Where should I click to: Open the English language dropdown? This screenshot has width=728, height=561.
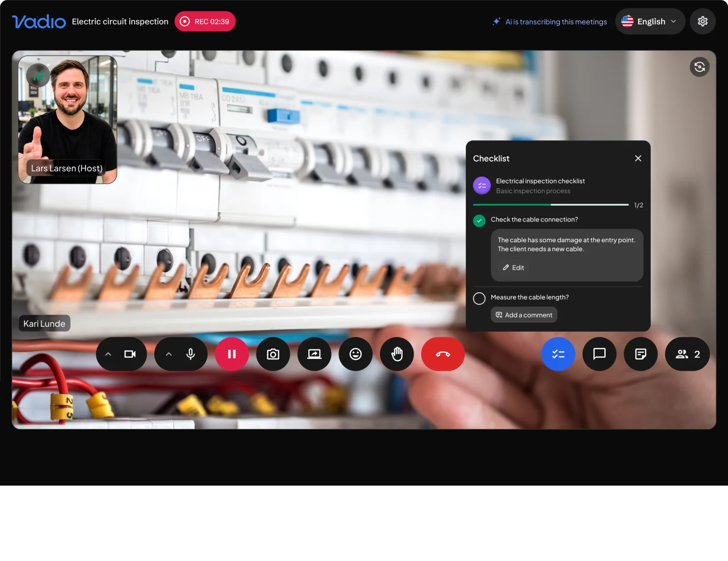[x=650, y=21]
